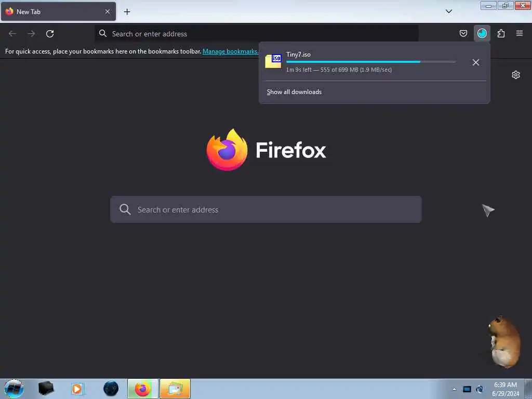
Task: Show all downloads
Action: (x=294, y=92)
